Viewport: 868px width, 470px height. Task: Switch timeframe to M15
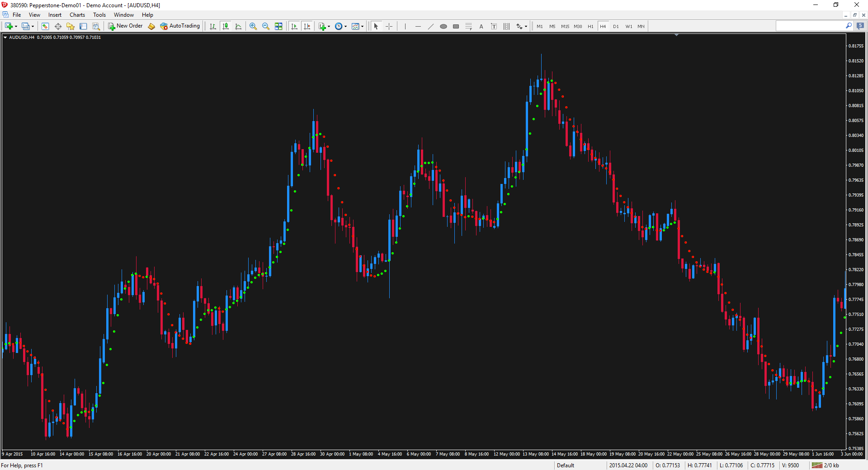(565, 26)
